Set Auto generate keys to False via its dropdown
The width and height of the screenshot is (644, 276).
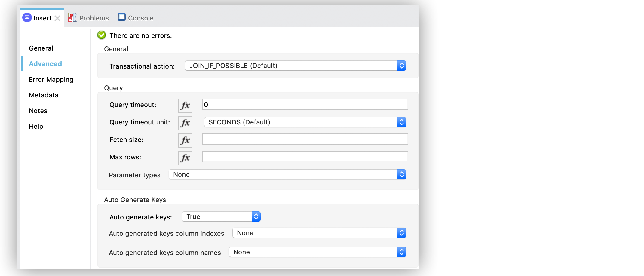coord(256,216)
